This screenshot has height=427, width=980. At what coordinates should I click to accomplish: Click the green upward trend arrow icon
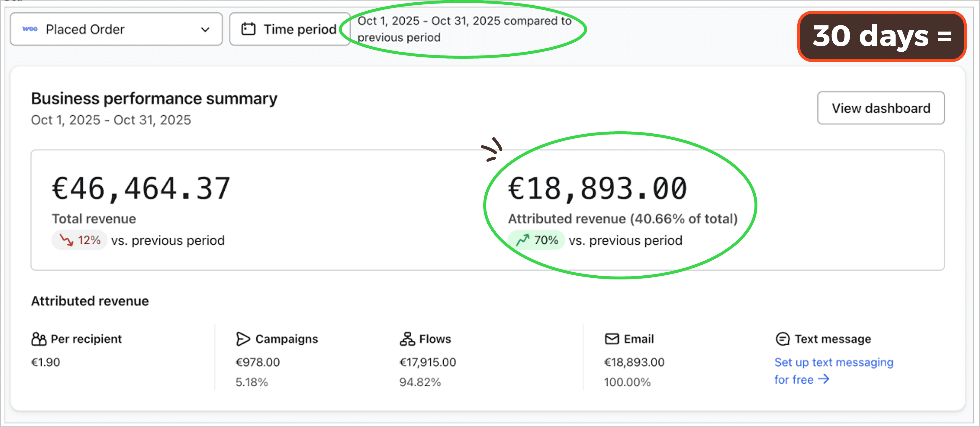click(523, 240)
